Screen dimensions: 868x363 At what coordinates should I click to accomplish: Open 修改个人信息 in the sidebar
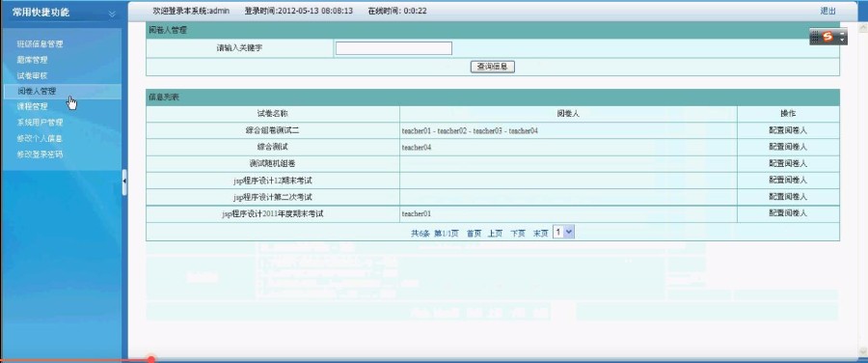pos(40,139)
